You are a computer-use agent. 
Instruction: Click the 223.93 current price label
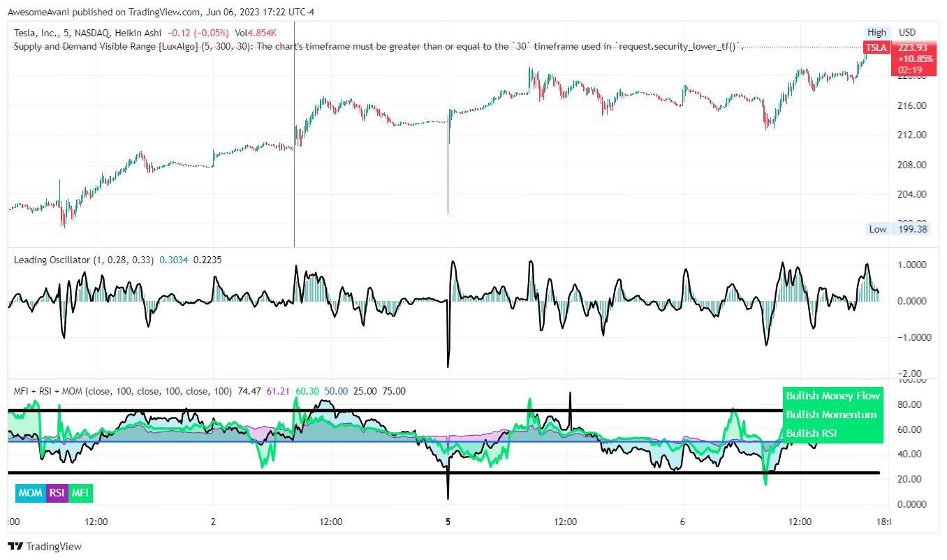tap(911, 47)
